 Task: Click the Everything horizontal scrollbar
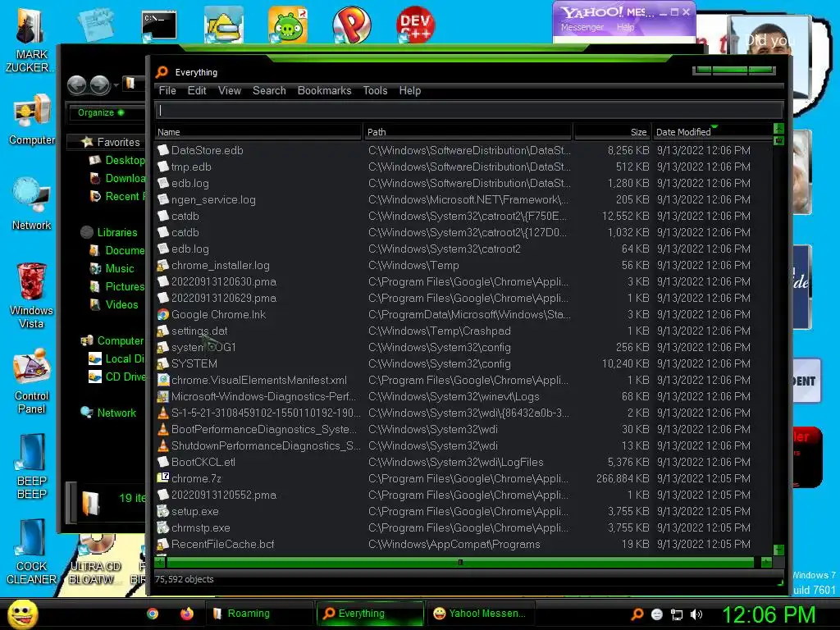click(459, 562)
